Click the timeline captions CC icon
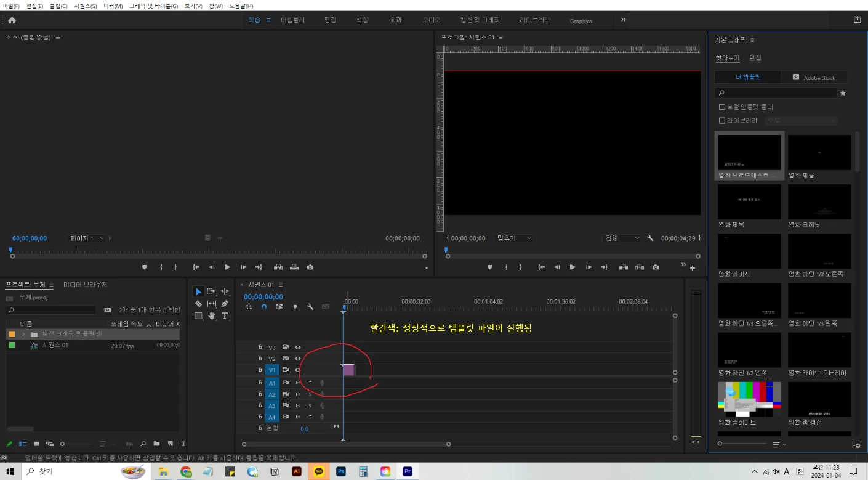 coord(326,307)
